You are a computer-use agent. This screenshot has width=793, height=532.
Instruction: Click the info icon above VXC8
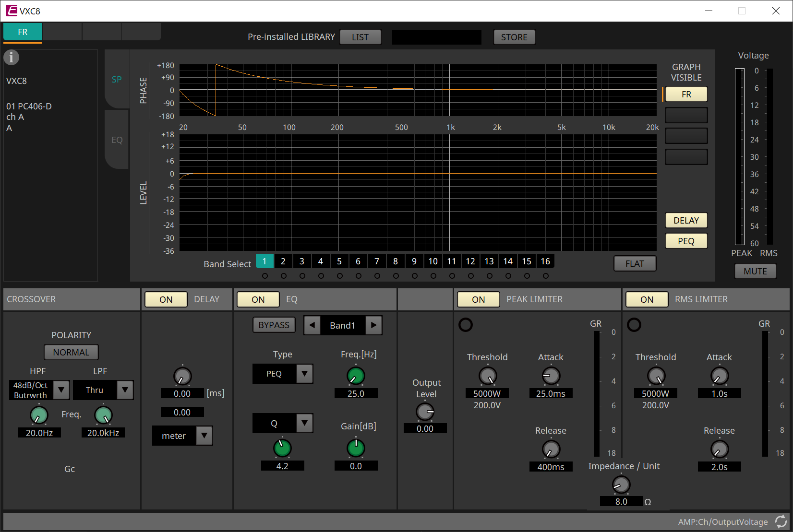click(12, 58)
